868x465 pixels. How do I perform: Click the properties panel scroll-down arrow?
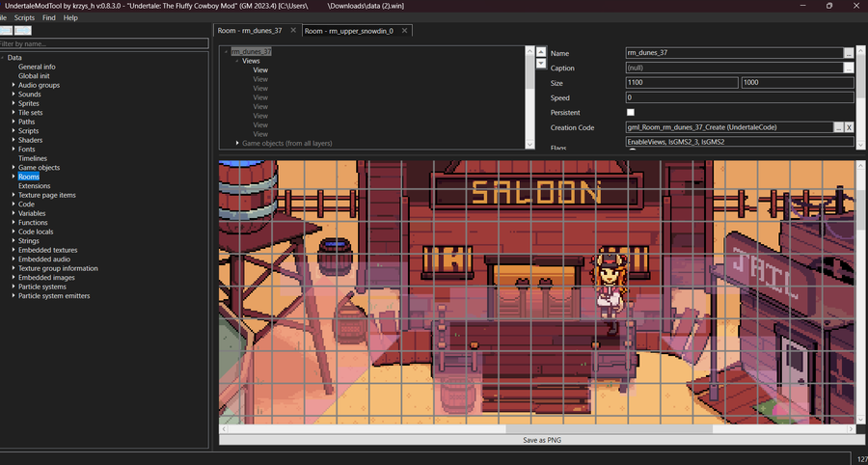[861, 145]
